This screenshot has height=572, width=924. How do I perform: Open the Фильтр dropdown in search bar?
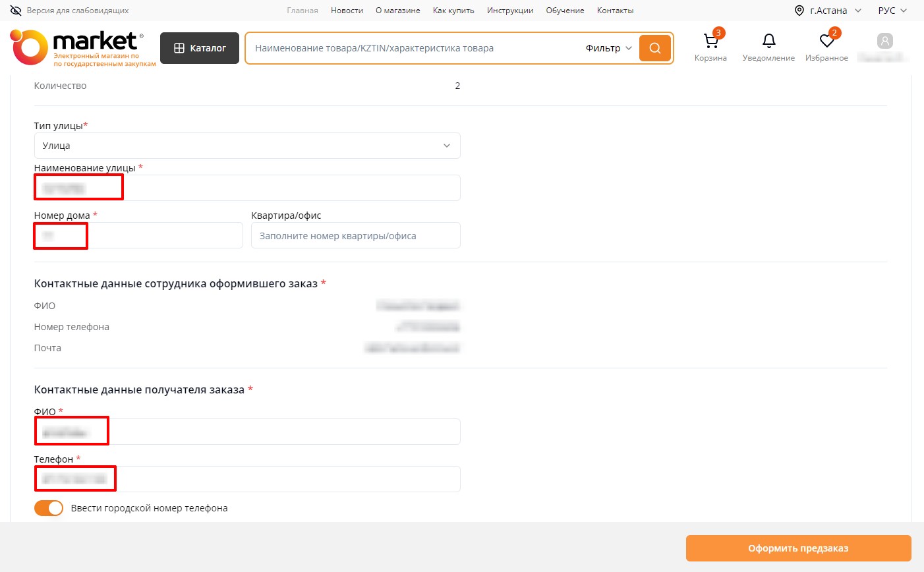pyautogui.click(x=608, y=48)
